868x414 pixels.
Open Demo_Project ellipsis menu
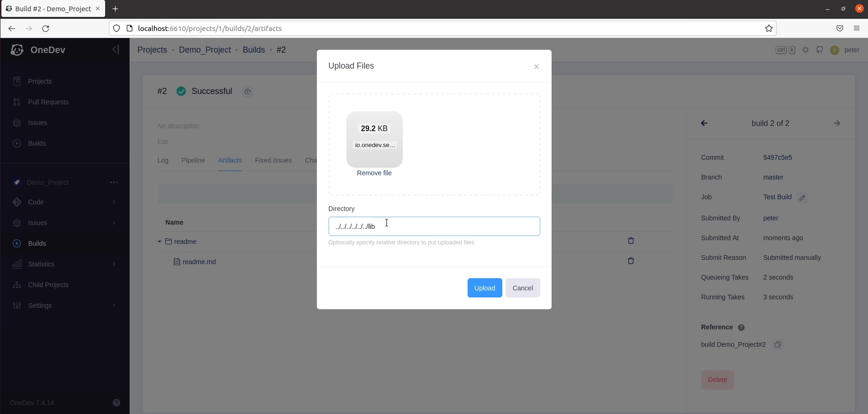114,182
